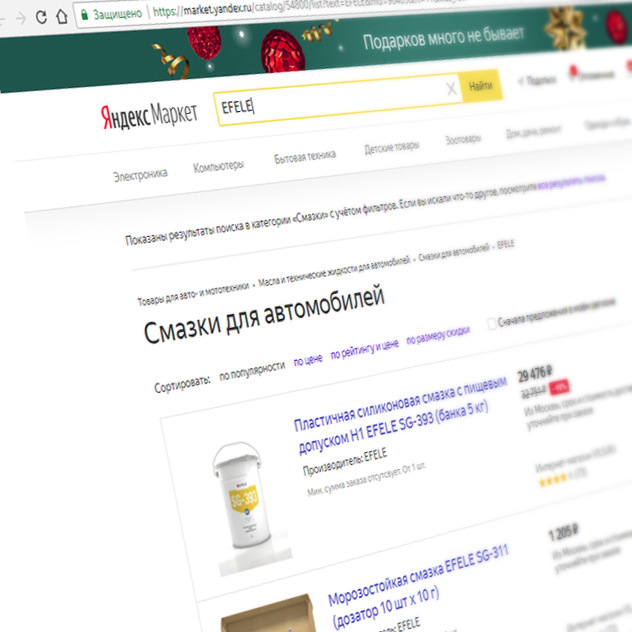The width and height of the screenshot is (632, 632).
Task: Open the Детские товары category
Action: (x=391, y=147)
